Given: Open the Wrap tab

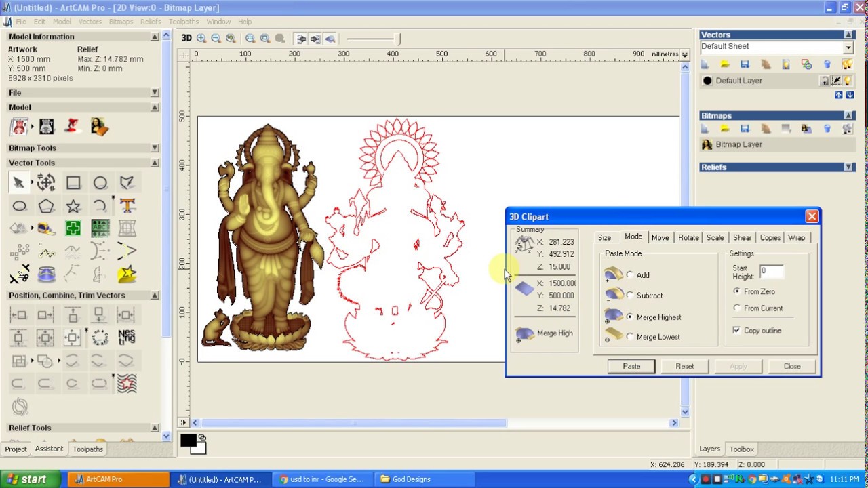Looking at the screenshot, I should tap(796, 238).
